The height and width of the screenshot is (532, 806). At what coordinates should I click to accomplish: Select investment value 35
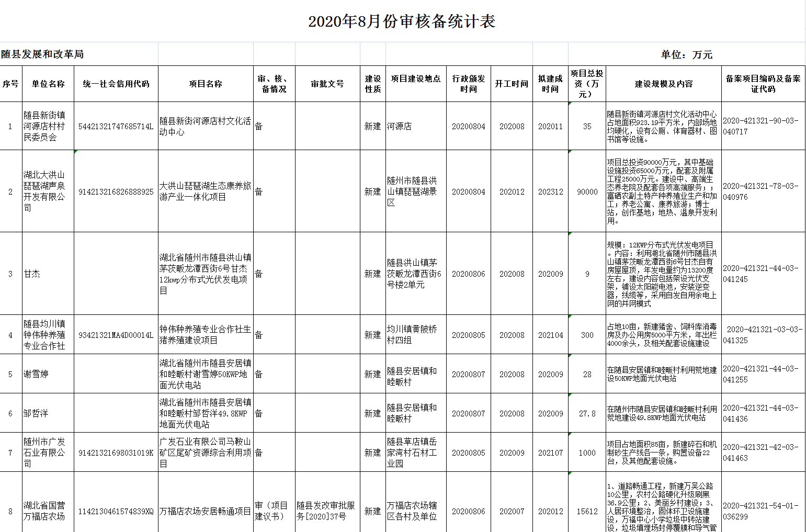pyautogui.click(x=587, y=127)
